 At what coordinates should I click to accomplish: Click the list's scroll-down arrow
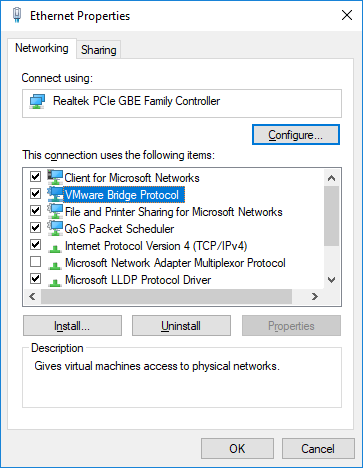tap(331, 280)
